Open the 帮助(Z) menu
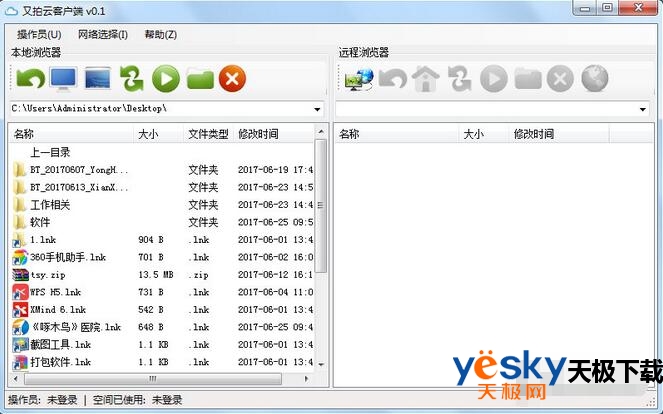Image resolution: width=663 pixels, height=414 pixels. (x=160, y=35)
